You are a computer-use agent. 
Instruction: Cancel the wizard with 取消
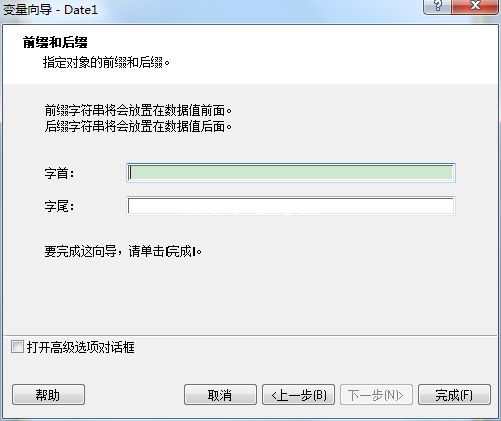click(220, 395)
